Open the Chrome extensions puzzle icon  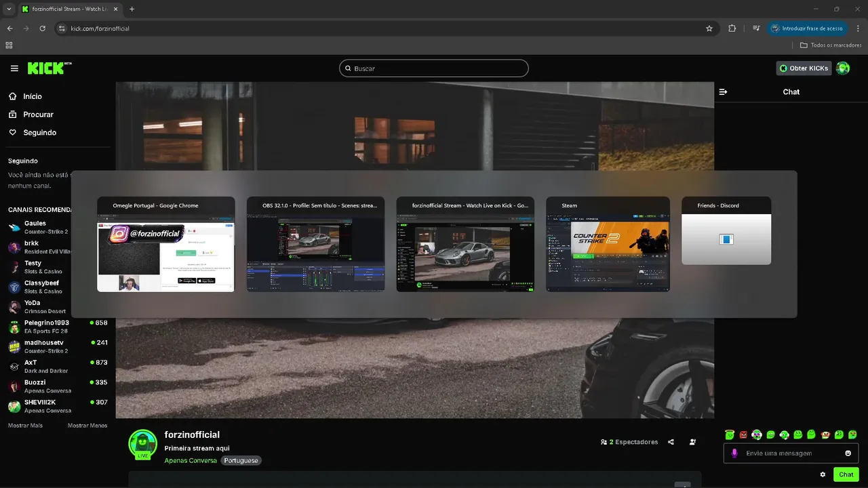coord(732,28)
